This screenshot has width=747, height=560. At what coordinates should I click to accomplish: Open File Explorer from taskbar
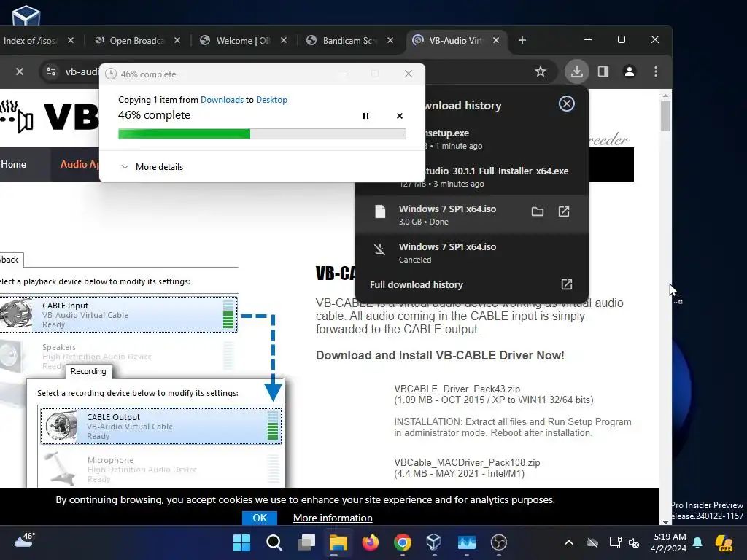pos(338,542)
